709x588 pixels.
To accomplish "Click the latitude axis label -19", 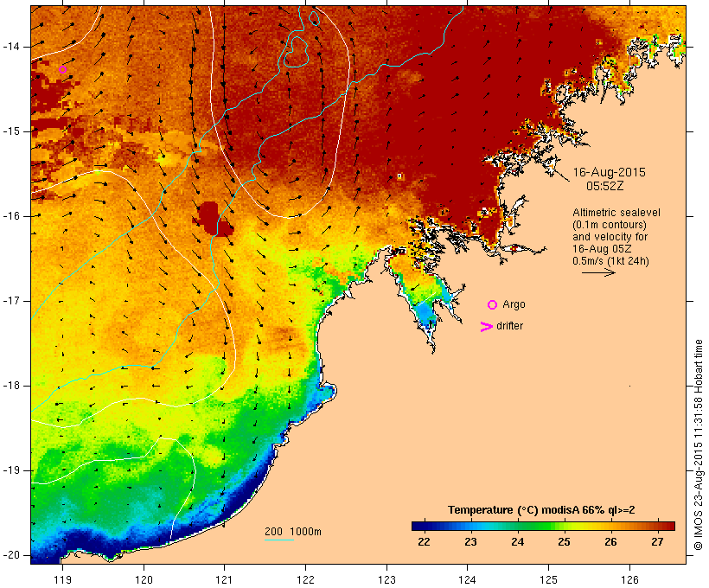I will coord(11,470).
